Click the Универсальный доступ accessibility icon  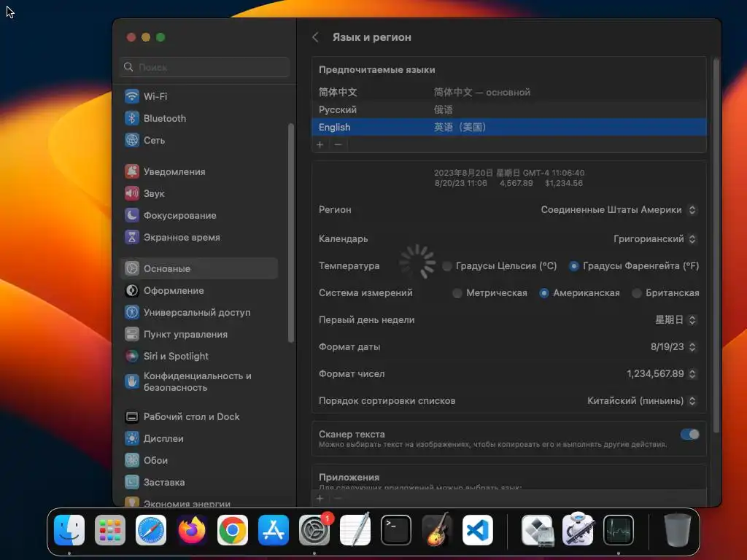(x=132, y=312)
